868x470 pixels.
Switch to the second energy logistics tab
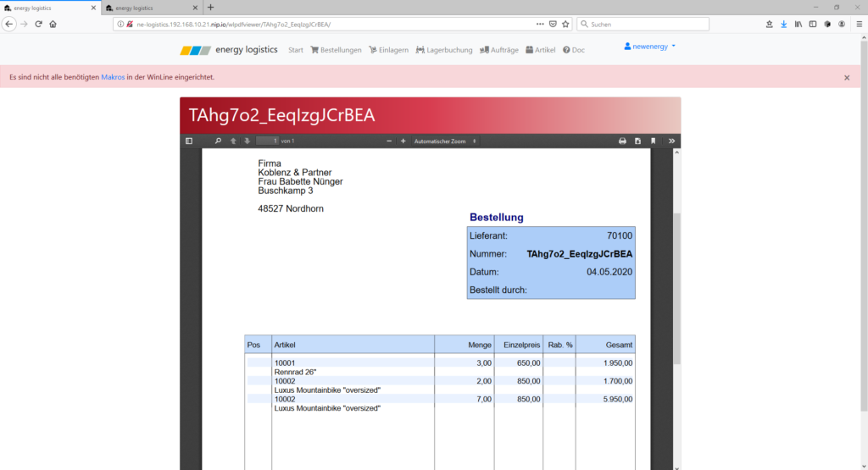151,8
